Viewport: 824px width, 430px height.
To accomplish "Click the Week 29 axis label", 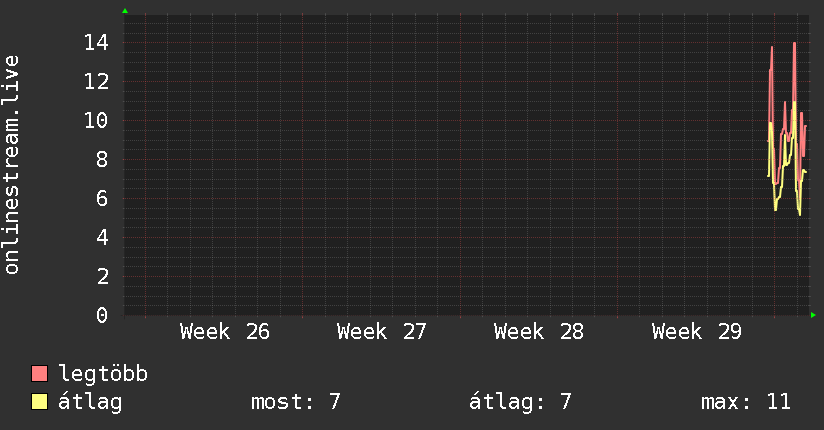I will click(x=696, y=332).
